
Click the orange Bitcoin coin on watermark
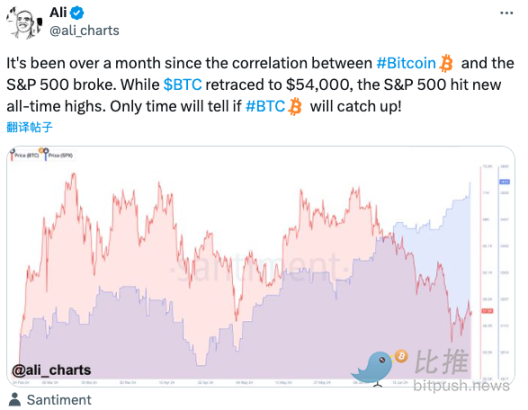click(401, 356)
